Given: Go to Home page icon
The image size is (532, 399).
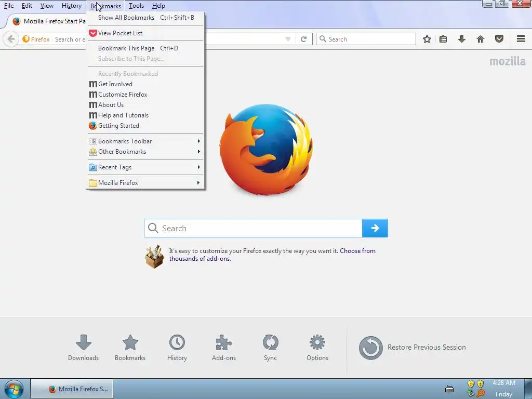Looking at the screenshot, I should (481, 39).
